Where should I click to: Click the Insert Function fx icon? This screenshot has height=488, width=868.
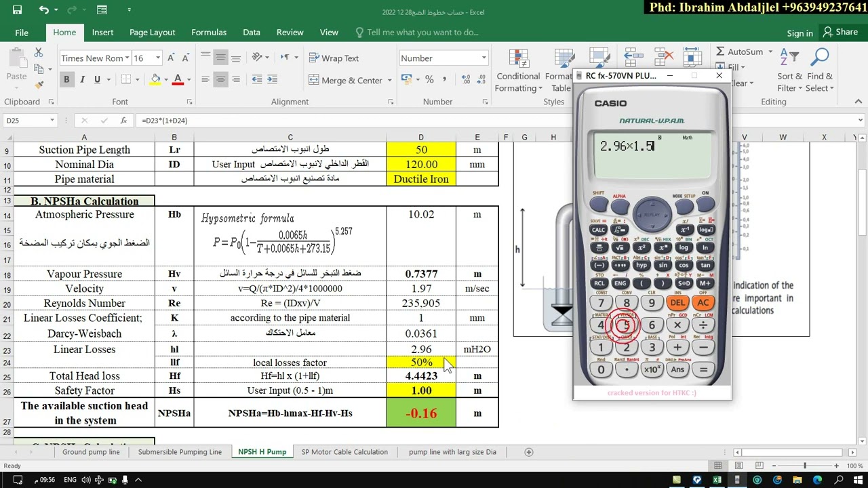(123, 121)
